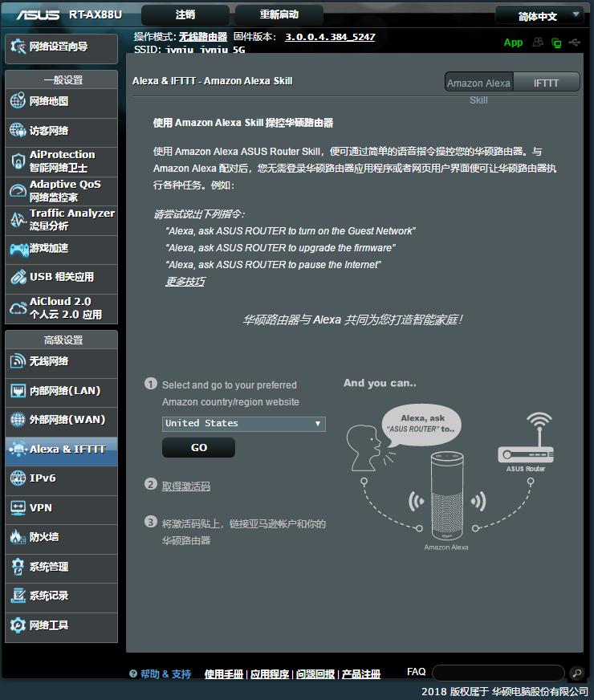Click the user accounts icon in header
This screenshot has height=700, width=594.
538,43
